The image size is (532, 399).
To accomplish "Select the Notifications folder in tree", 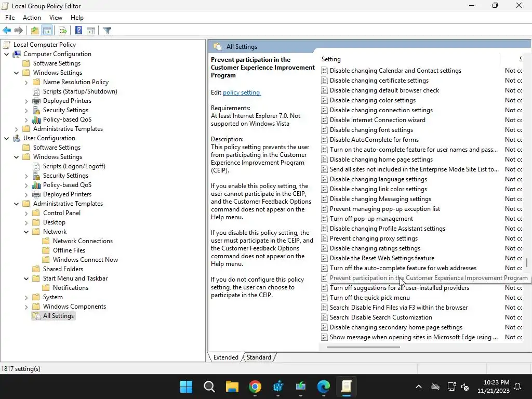I will click(70, 288).
